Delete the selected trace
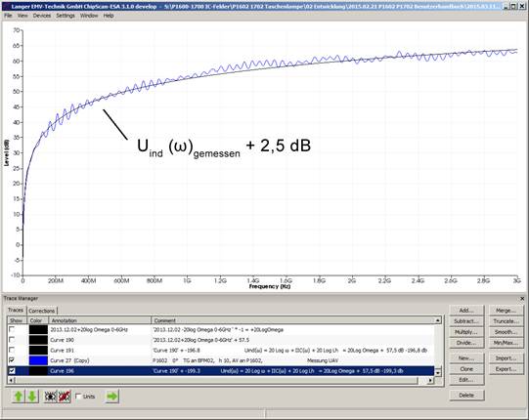This screenshot has height=420, width=529. (466, 395)
